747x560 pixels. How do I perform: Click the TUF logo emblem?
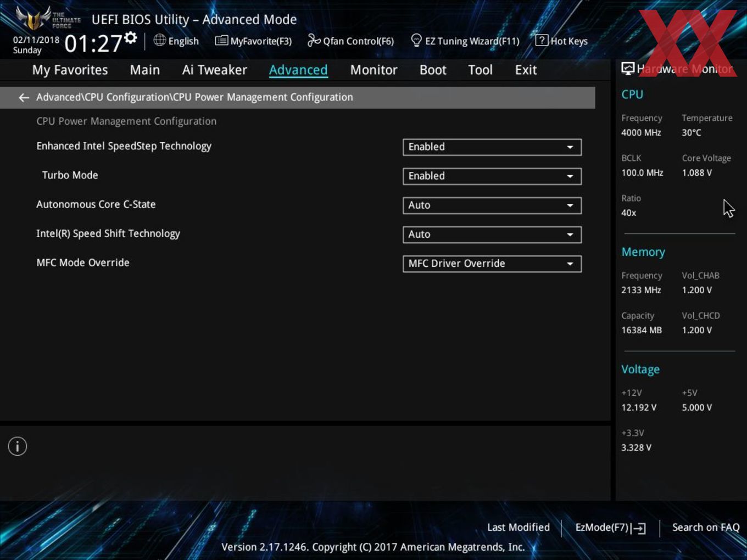pyautogui.click(x=34, y=18)
